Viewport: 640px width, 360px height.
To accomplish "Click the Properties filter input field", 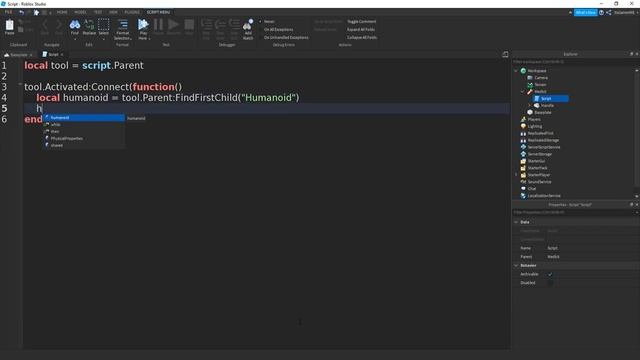I will [x=573, y=213].
